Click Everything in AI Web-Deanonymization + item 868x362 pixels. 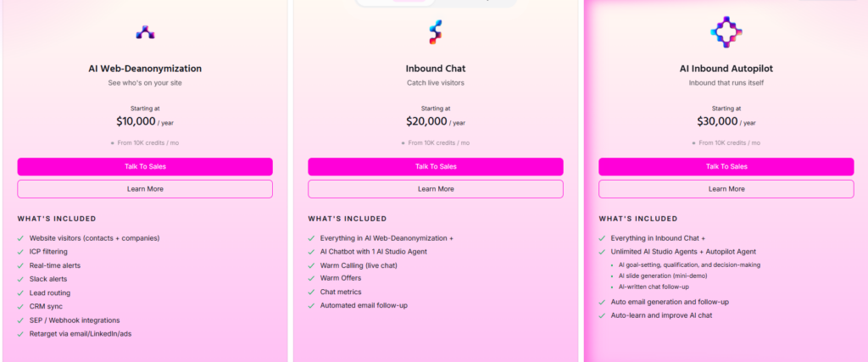[x=387, y=238]
